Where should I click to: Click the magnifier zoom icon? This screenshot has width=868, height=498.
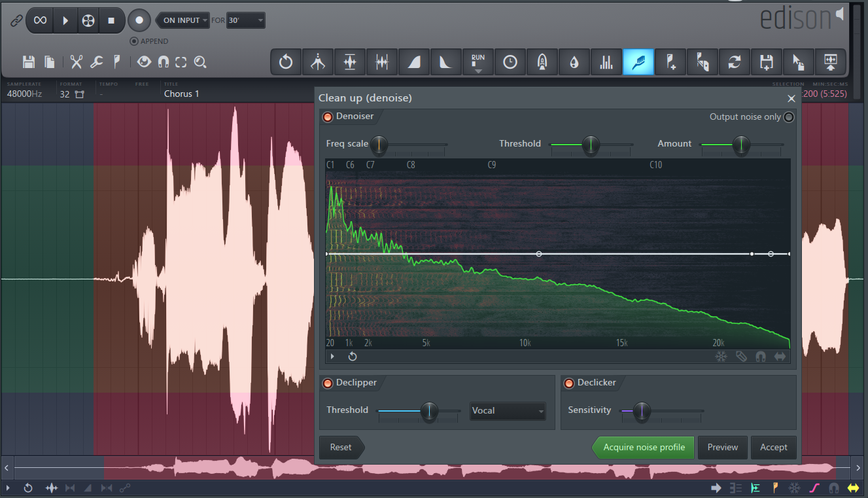(x=200, y=62)
